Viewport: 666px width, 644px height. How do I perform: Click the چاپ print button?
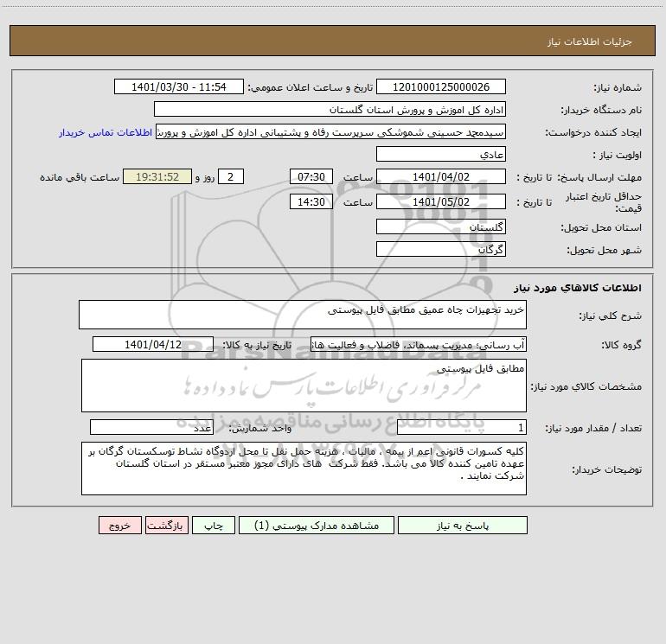pyautogui.click(x=214, y=526)
